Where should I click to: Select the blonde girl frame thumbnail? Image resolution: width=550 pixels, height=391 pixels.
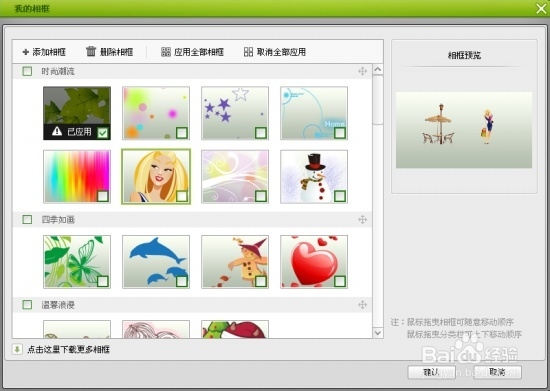click(x=156, y=176)
